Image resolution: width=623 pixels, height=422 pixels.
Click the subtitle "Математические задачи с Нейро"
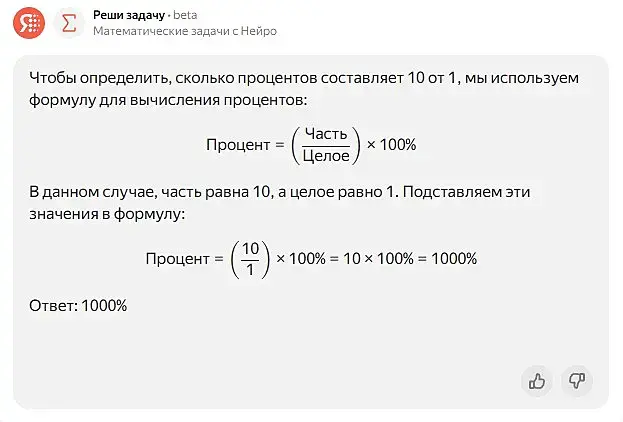click(x=184, y=31)
